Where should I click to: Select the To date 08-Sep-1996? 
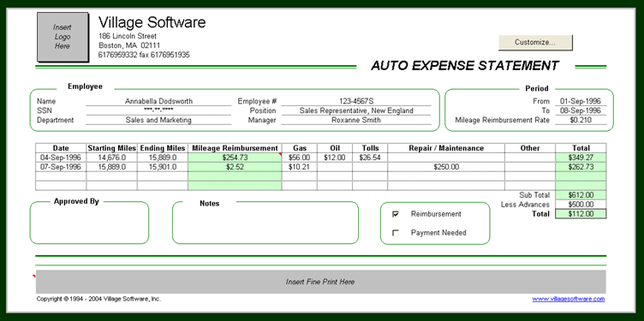[581, 110]
